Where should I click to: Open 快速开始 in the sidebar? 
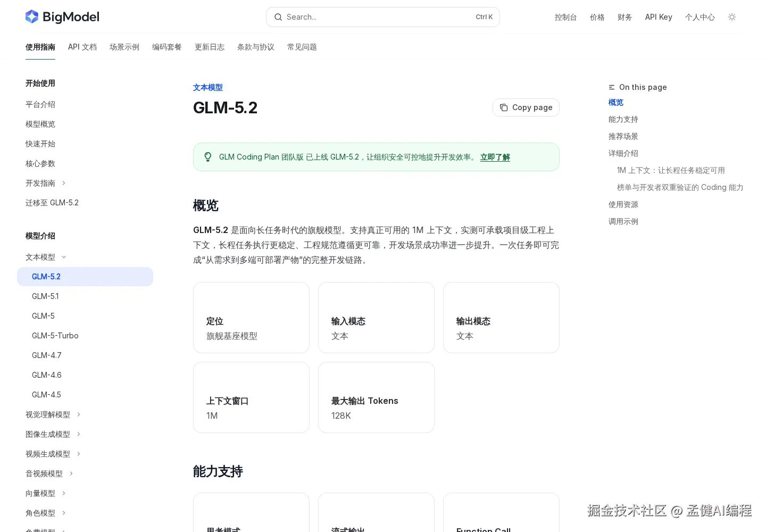point(40,144)
